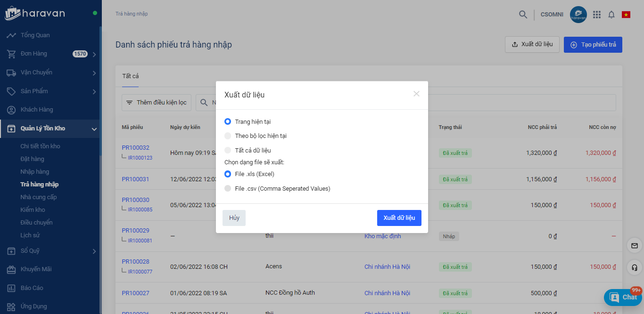644x314 pixels.
Task: Open the notifications bell
Action: click(x=611, y=15)
